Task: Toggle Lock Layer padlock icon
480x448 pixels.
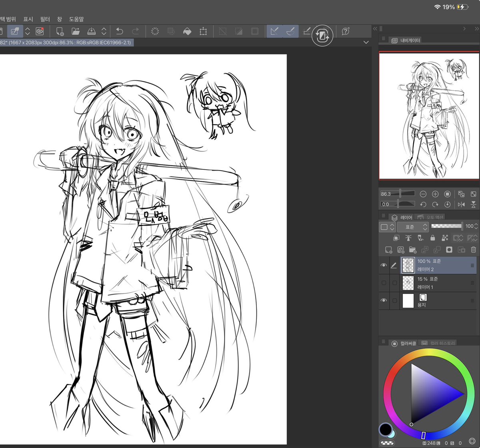Action: [432, 238]
